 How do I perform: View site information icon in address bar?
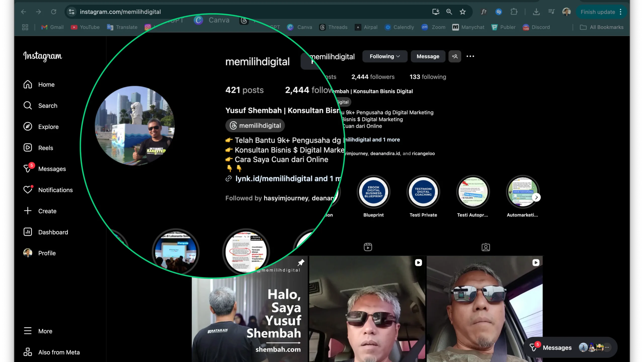(71, 12)
